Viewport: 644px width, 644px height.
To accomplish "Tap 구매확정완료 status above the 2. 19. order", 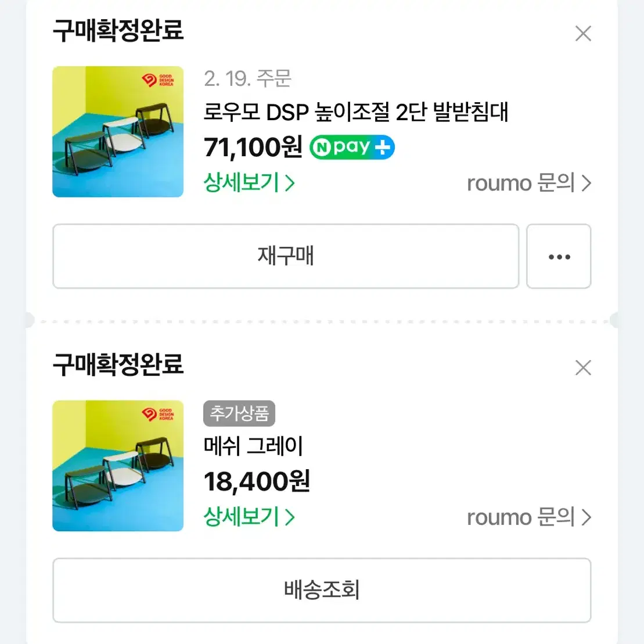I will [118, 31].
